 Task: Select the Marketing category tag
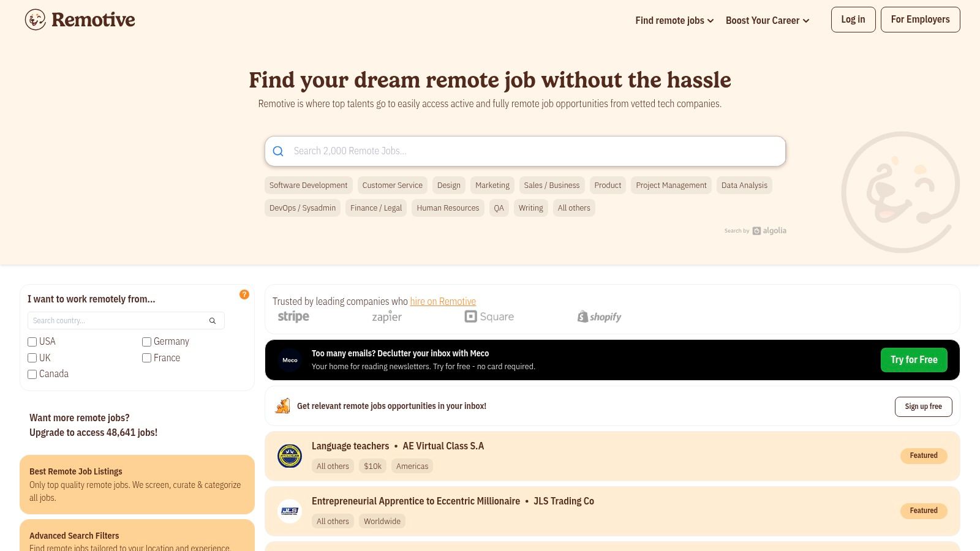(492, 186)
